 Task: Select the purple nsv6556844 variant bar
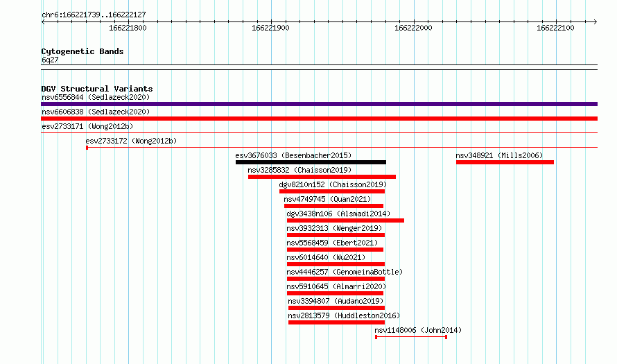[319, 104]
